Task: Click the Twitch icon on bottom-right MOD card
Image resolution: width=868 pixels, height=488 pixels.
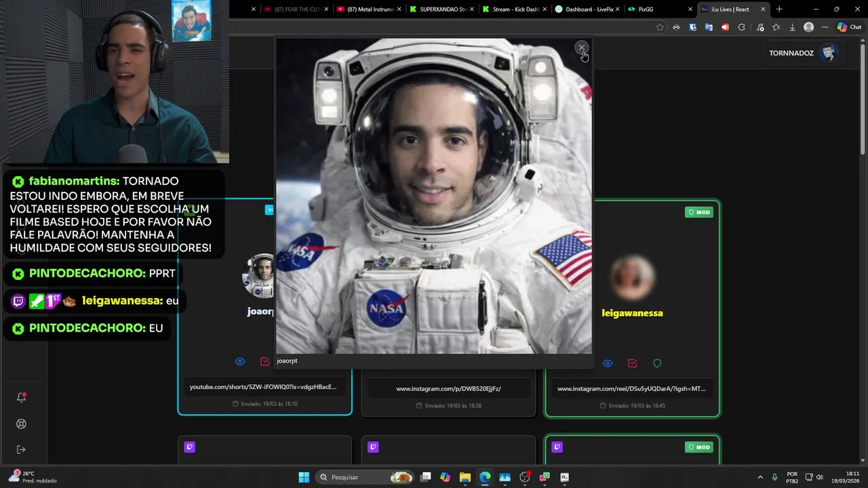Action: [557, 447]
